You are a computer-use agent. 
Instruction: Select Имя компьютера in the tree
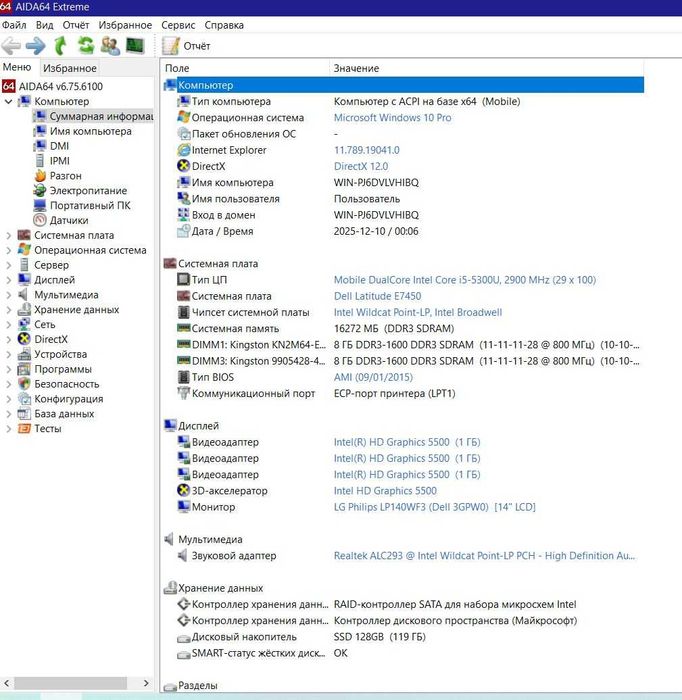tap(91, 131)
